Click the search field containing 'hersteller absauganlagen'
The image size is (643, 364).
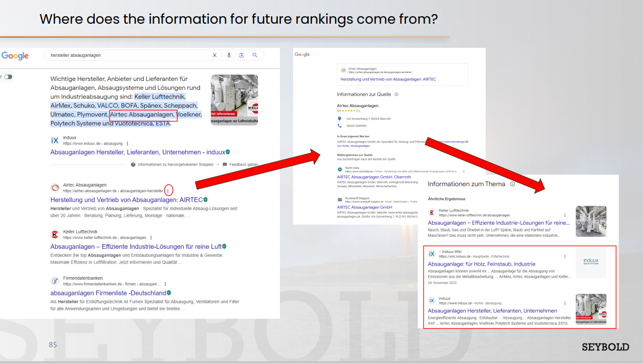point(154,55)
